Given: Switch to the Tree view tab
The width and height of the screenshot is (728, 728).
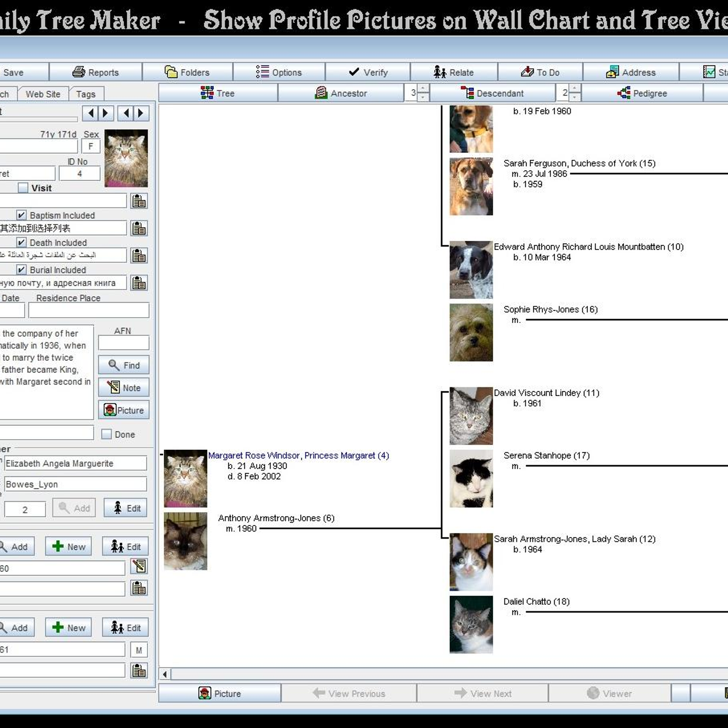Looking at the screenshot, I should point(218,93).
